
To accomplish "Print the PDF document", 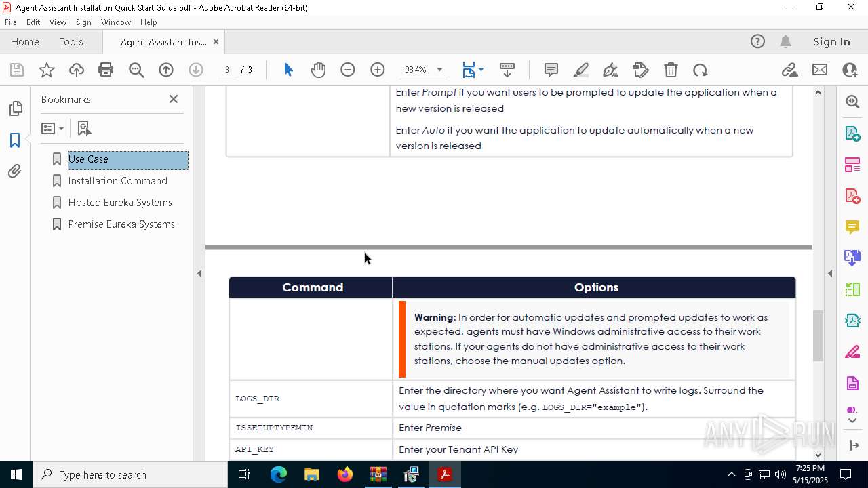I will [x=106, y=70].
